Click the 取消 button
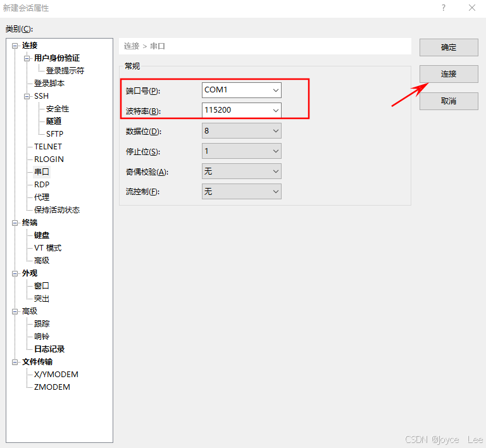 pos(449,101)
